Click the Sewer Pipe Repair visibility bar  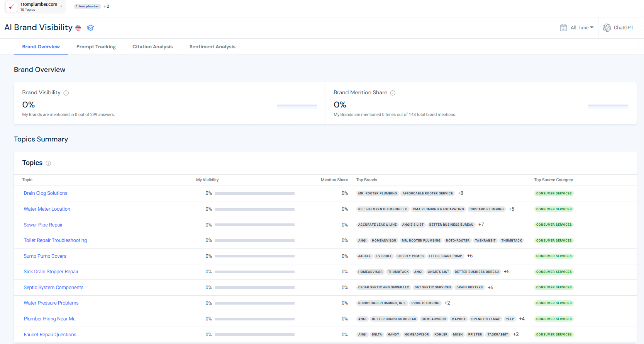(x=254, y=225)
